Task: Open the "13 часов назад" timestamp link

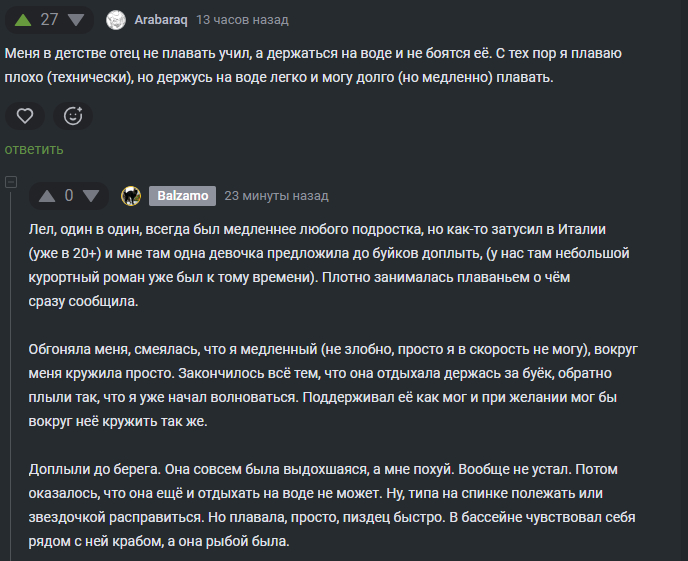Action: coord(243,20)
